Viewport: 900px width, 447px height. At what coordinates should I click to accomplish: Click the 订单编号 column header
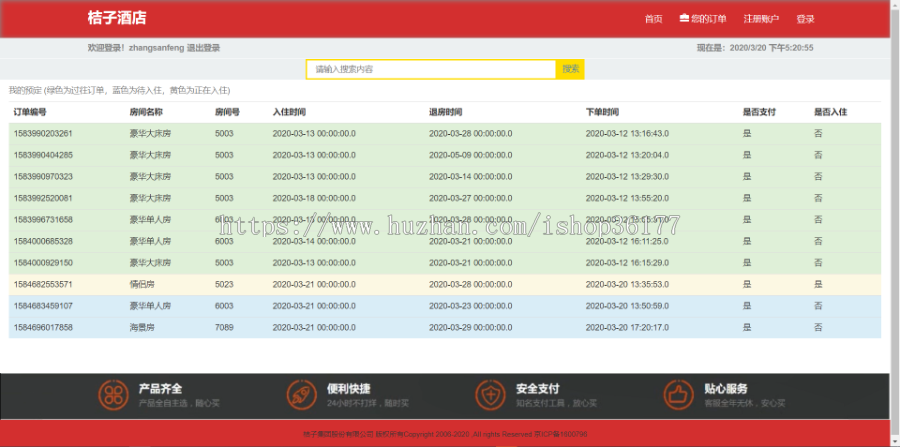[30, 112]
